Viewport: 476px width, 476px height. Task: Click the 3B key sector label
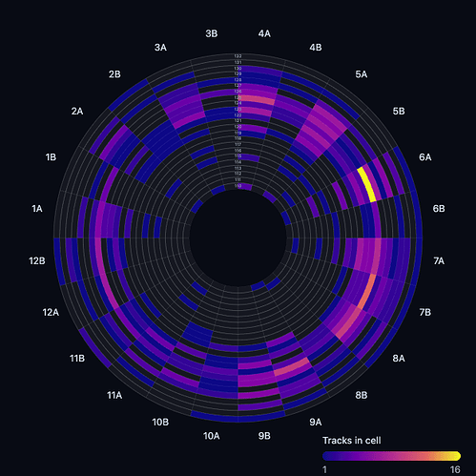pyautogui.click(x=212, y=33)
